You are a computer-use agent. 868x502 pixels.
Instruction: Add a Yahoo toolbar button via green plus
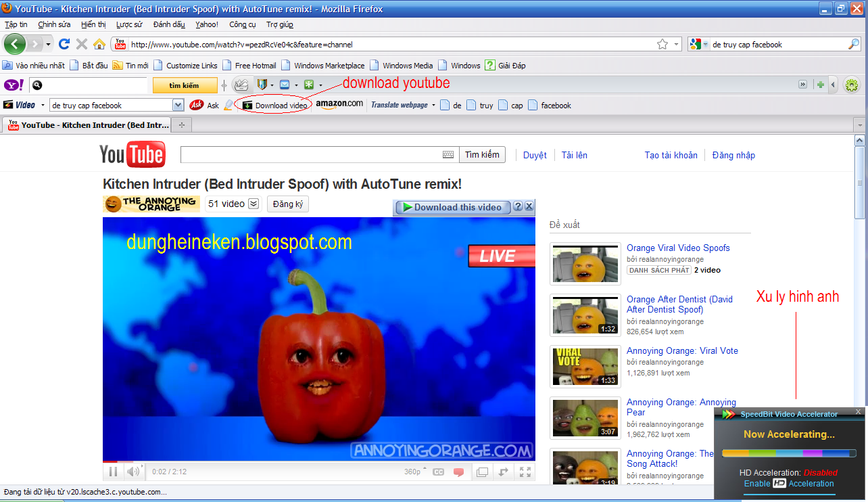pyautogui.click(x=821, y=85)
